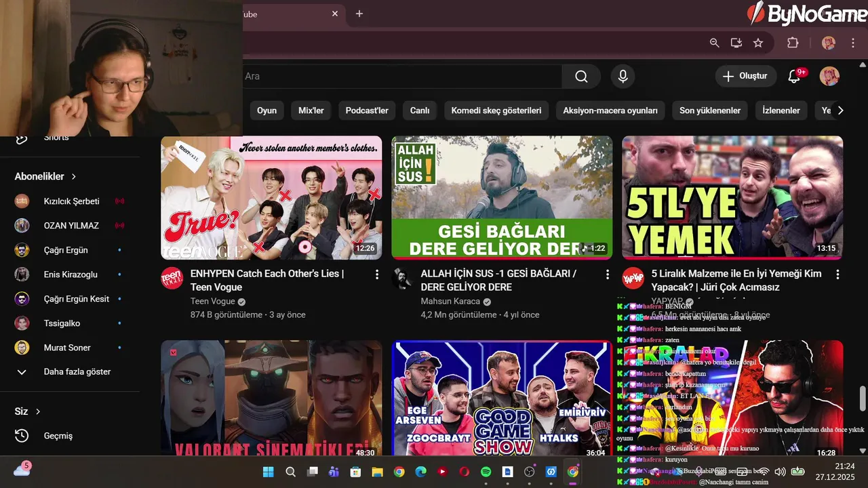
Task: Open Chrome zoom magnifier icon in address bar
Action: coord(714,43)
